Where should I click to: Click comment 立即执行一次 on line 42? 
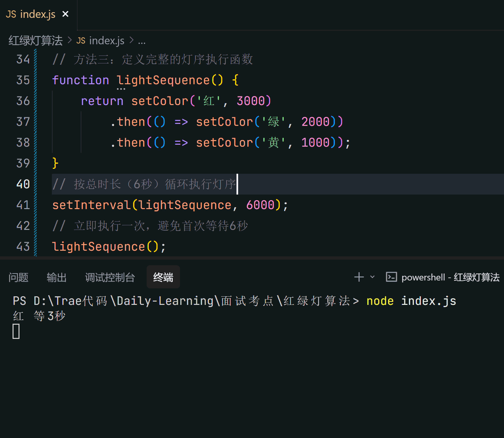150,226
